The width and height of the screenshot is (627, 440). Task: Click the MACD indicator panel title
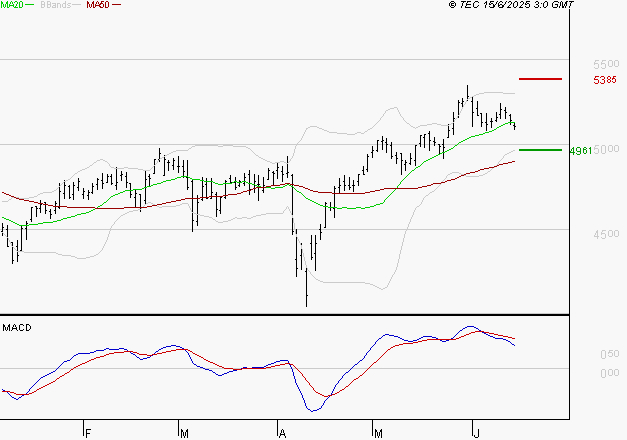click(17, 328)
